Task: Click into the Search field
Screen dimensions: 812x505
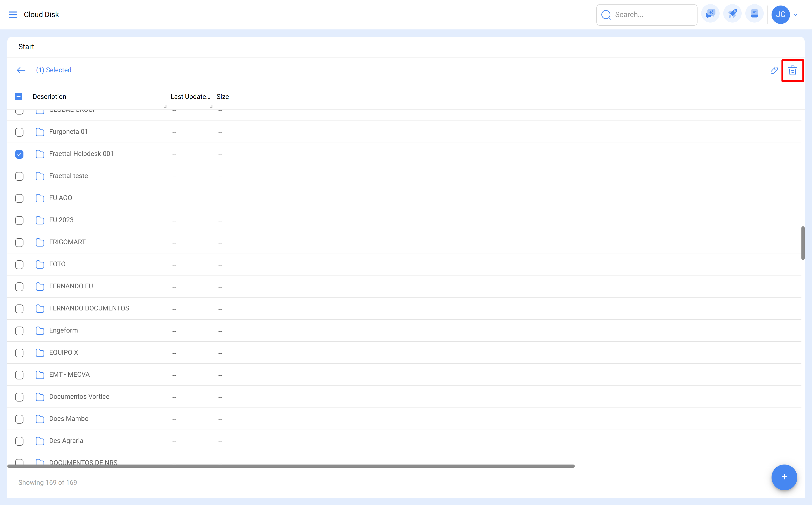Action: 646,15
